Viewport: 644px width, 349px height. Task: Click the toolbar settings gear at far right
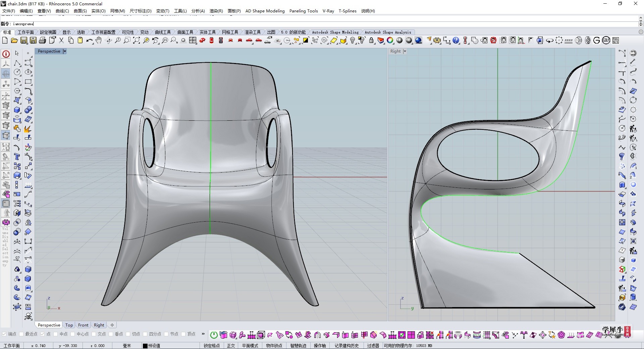point(641,32)
